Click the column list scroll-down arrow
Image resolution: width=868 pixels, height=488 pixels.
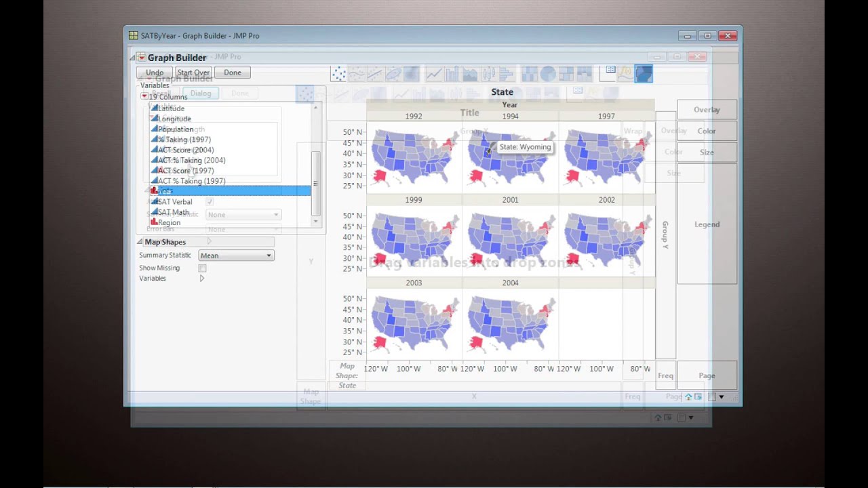[315, 222]
